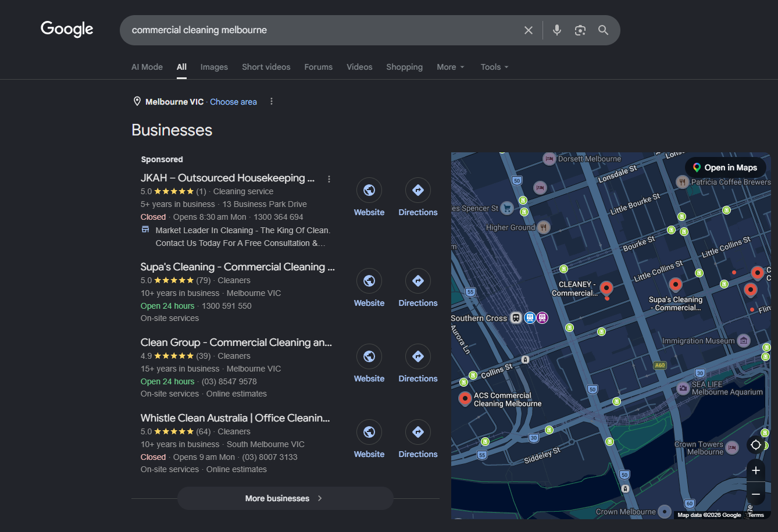The width and height of the screenshot is (778, 532).
Task: Select CLEANEY Commercial red map pin
Action: [606, 288]
